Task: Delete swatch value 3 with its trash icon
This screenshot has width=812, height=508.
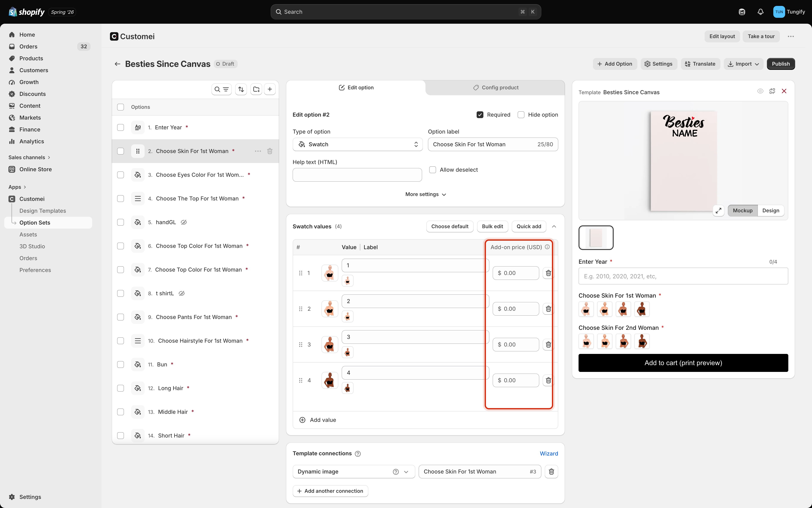Action: [x=548, y=345]
